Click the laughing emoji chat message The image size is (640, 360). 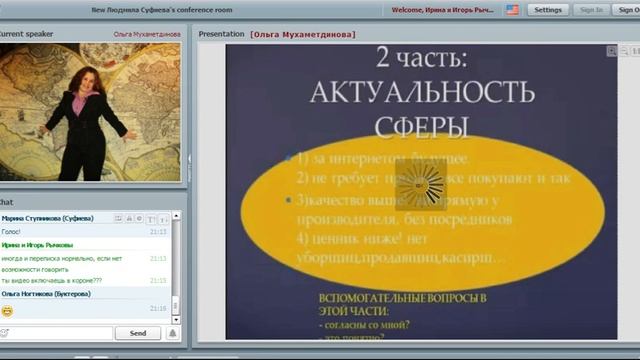[x=7, y=311]
